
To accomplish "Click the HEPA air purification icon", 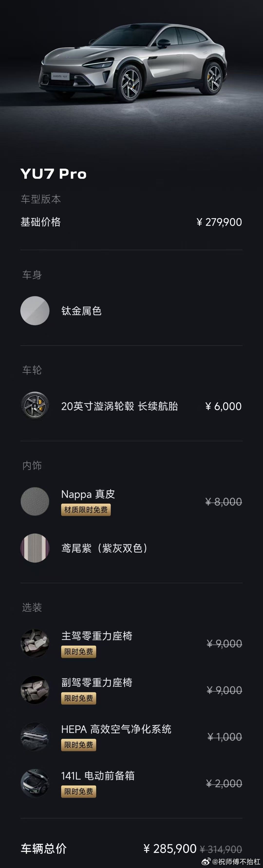I will (35, 736).
